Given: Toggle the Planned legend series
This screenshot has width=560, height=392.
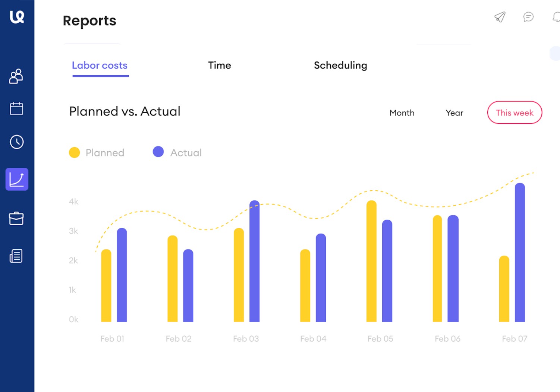Looking at the screenshot, I should click(105, 153).
